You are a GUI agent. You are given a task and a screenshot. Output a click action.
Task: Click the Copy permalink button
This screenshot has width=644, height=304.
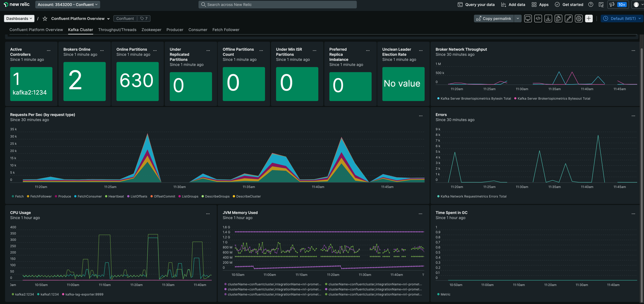click(x=494, y=19)
